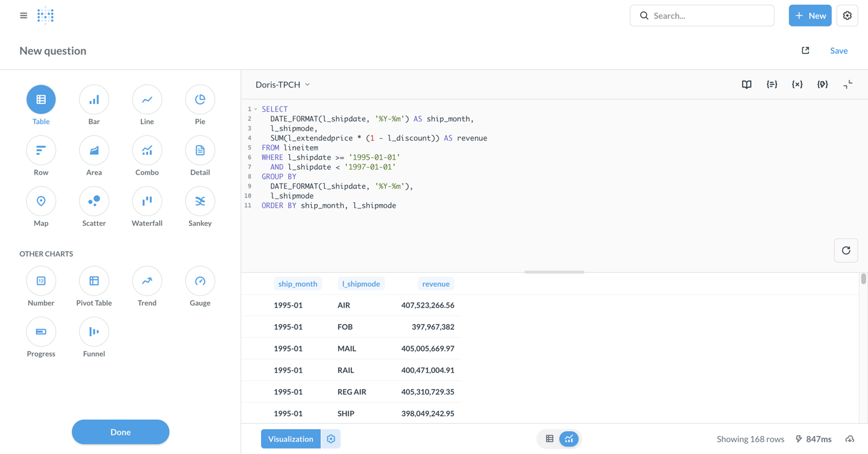Open the sidebar hamburger menu
The image size is (868, 454).
pos(24,16)
